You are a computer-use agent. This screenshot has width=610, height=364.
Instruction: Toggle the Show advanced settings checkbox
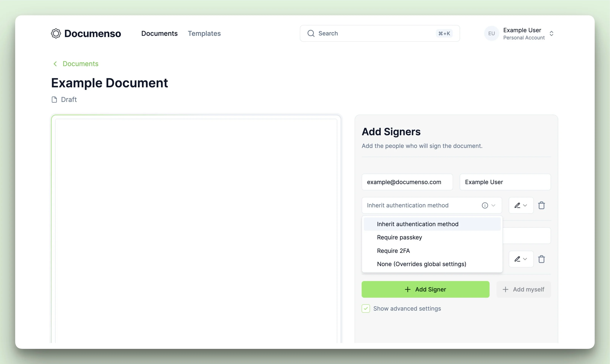coord(366,309)
